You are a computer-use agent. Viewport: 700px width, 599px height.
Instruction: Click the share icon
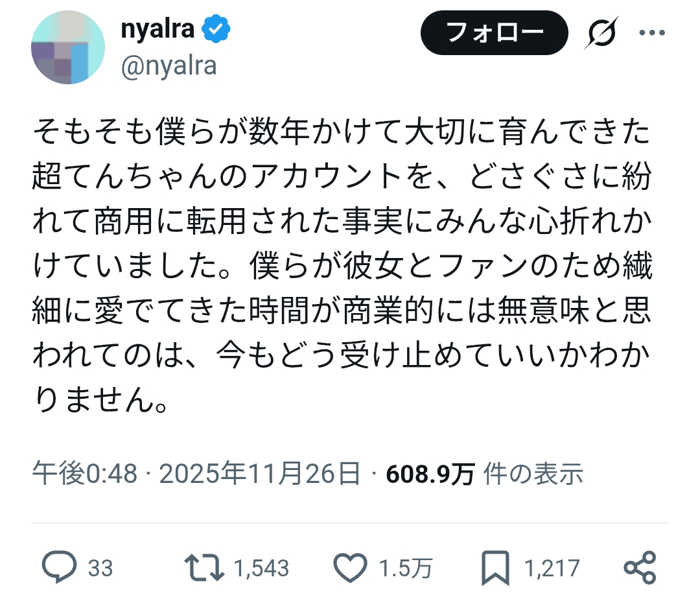640,568
